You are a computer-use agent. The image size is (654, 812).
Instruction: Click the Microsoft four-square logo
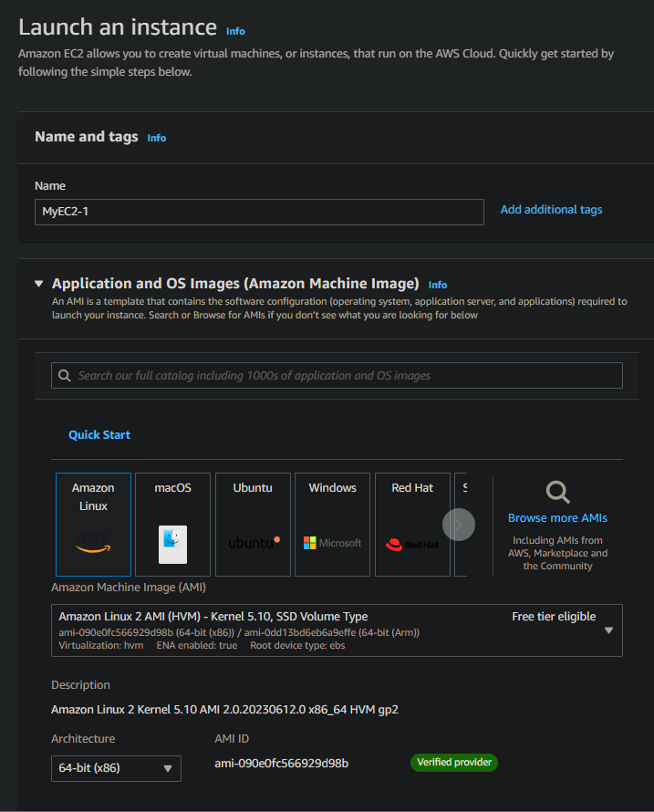(x=309, y=543)
